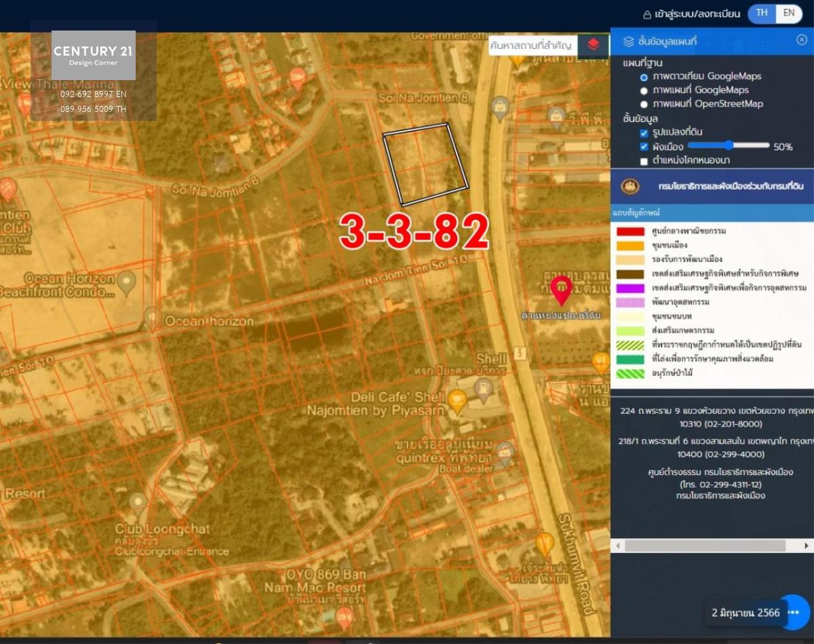Switch language to EN
This screenshot has height=644, width=814.
pos(789,13)
